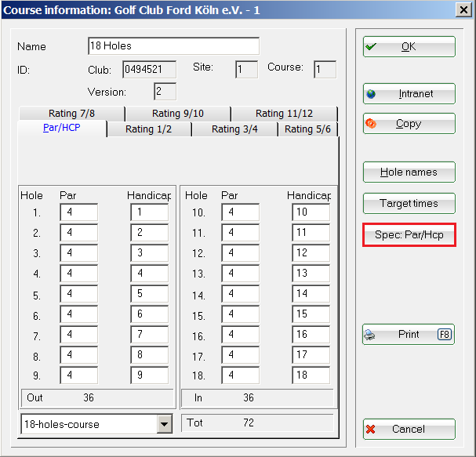Click the Spec: Par/Hcp button
Image resolution: width=476 pixels, height=457 pixels.
coord(409,235)
